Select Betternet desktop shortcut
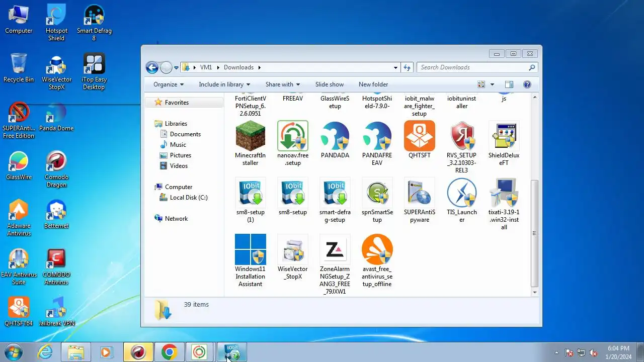 pyautogui.click(x=56, y=214)
